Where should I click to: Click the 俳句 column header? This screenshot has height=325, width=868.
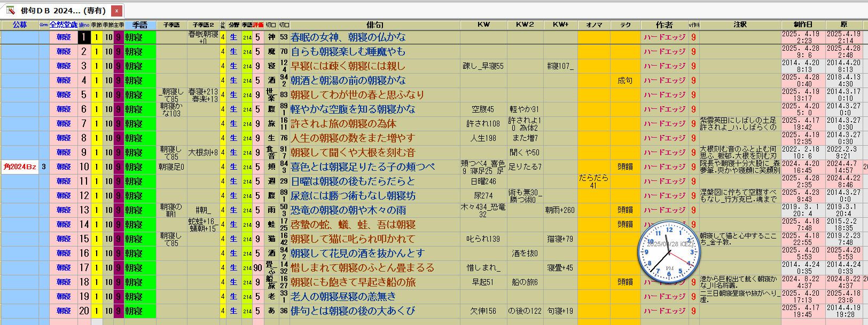coord(375,25)
